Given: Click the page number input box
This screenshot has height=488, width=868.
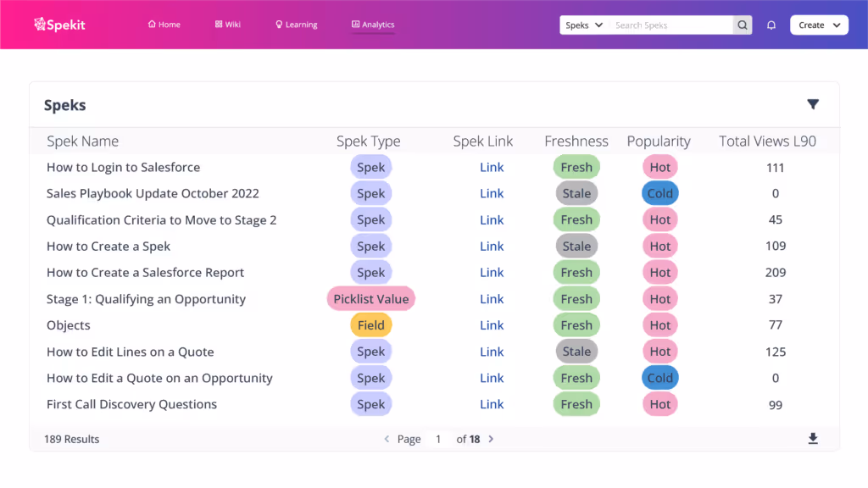Looking at the screenshot, I should [438, 439].
